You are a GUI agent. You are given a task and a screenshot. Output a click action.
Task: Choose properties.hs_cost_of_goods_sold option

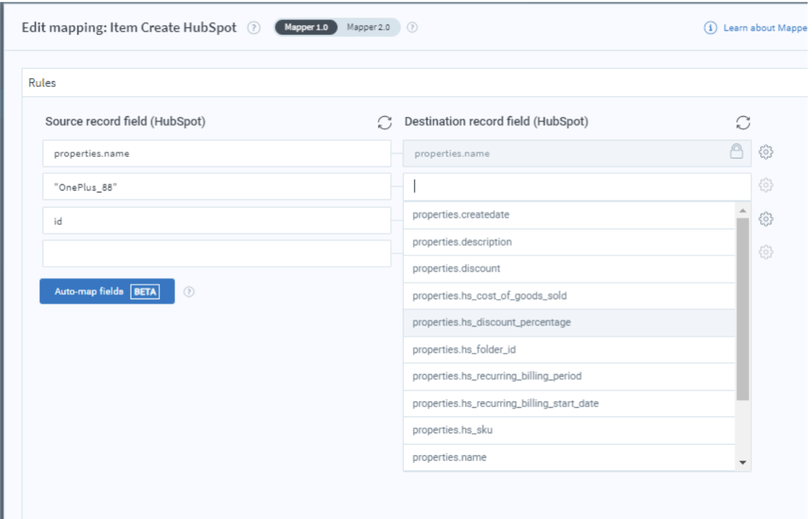(569, 296)
